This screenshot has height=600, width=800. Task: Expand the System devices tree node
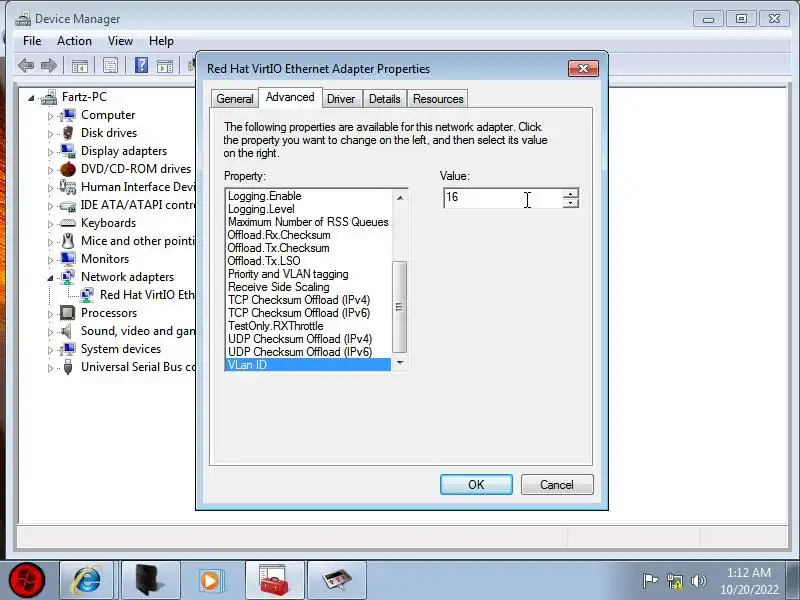click(50, 350)
